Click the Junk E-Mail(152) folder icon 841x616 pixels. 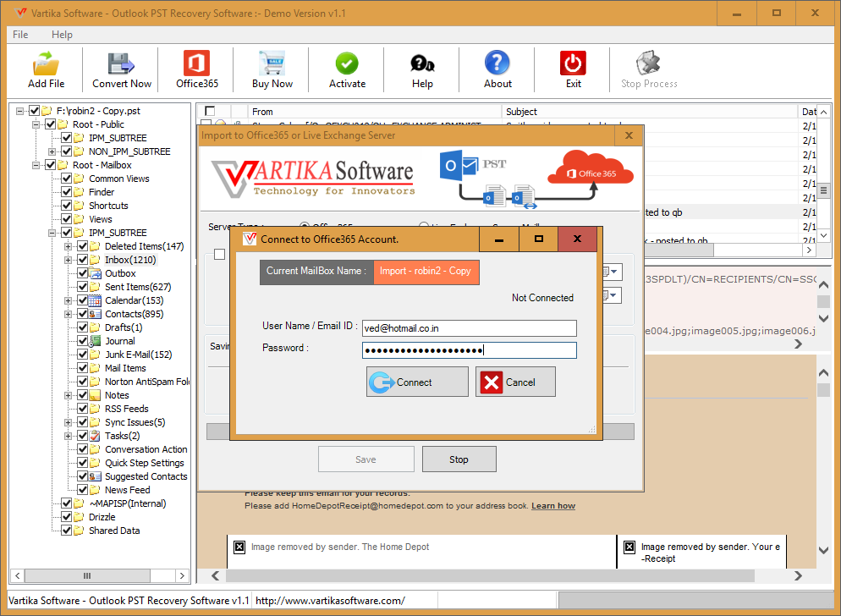95,355
